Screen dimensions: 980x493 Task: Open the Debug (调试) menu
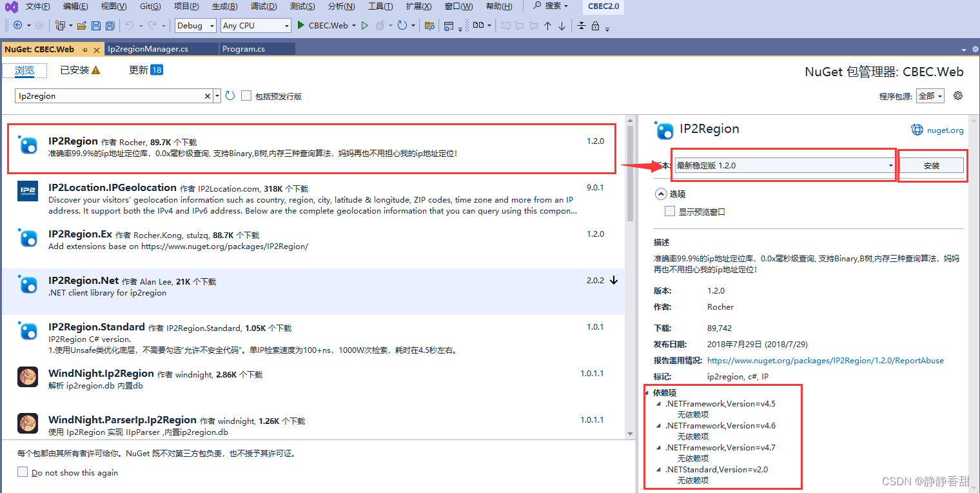point(264,6)
